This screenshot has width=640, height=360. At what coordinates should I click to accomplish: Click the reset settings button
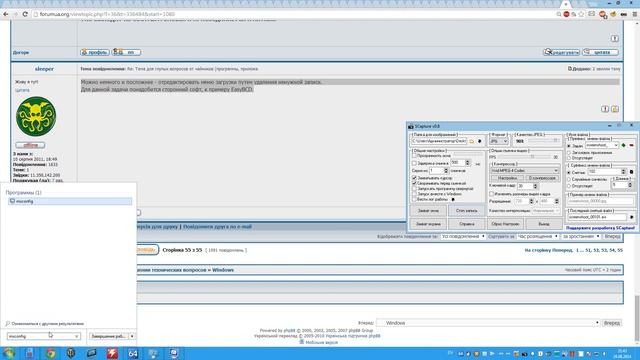[x=505, y=224]
